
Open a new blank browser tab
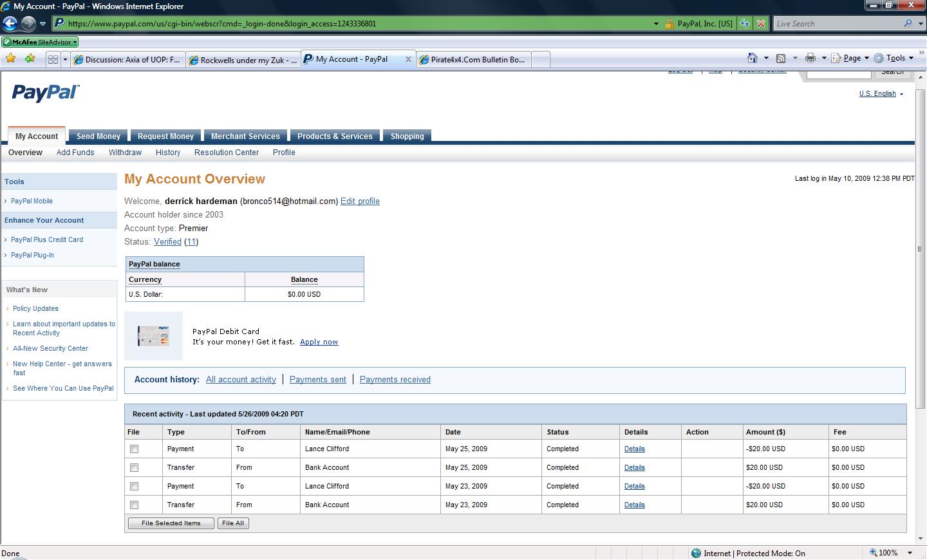coord(541,59)
